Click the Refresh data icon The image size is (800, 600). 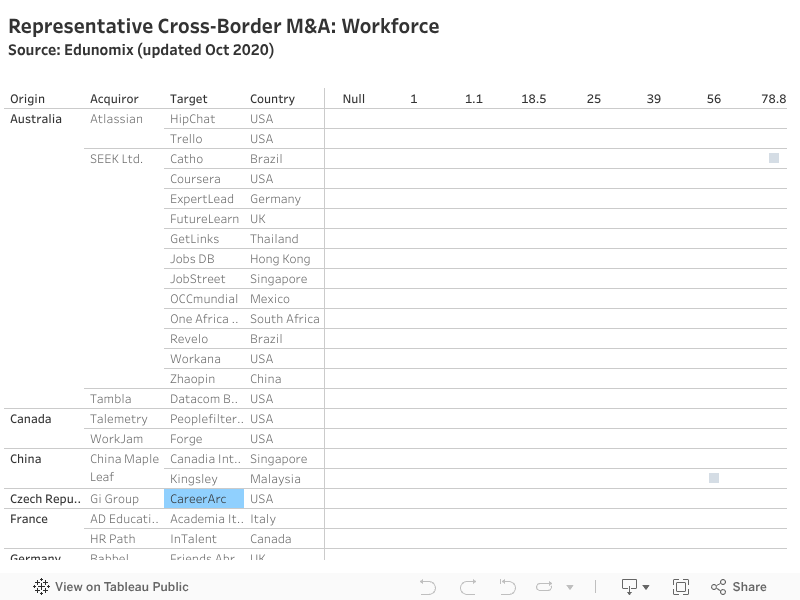[544, 587]
